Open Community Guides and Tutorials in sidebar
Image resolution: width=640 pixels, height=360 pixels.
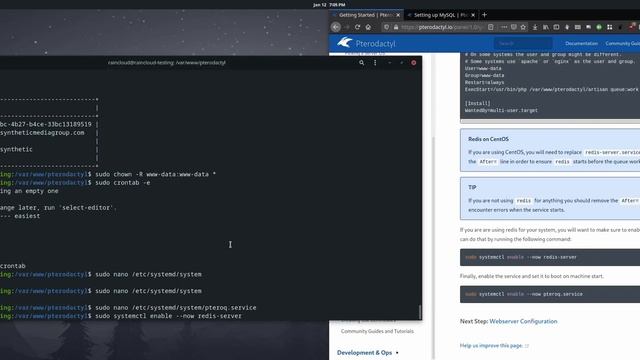377,331
